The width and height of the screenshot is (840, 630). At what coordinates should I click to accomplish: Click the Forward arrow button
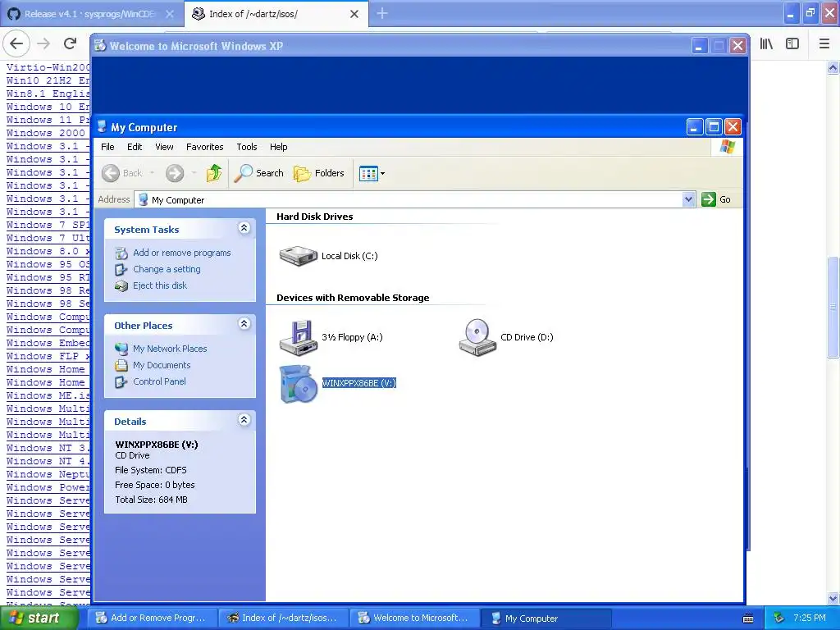[x=175, y=173]
